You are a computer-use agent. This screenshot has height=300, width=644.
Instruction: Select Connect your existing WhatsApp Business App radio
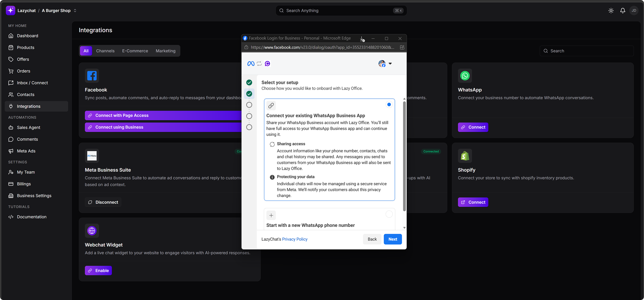(389, 105)
